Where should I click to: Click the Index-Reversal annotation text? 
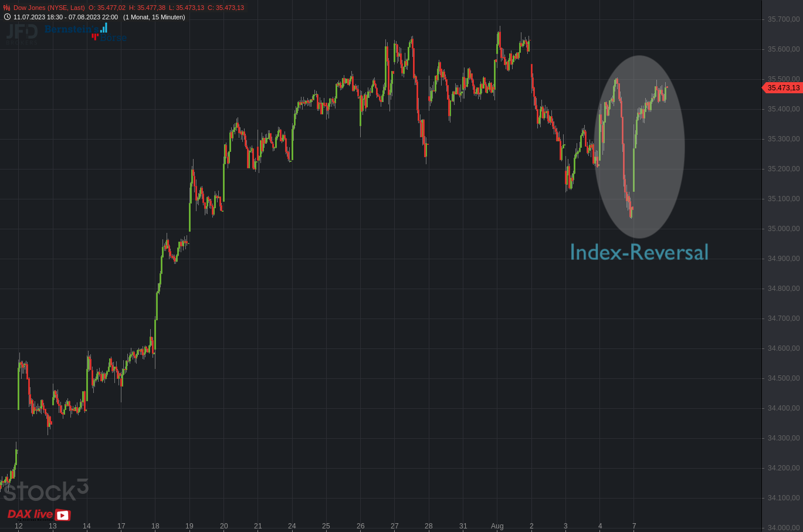point(639,252)
